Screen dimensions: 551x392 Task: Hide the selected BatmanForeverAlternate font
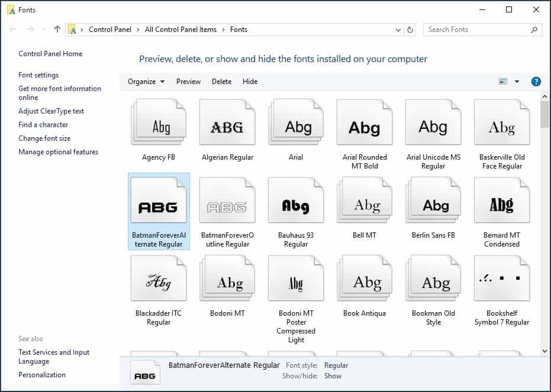(250, 82)
